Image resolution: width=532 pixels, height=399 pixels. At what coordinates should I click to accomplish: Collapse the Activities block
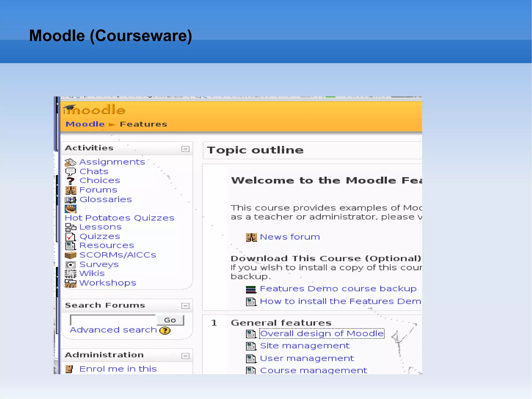click(185, 149)
